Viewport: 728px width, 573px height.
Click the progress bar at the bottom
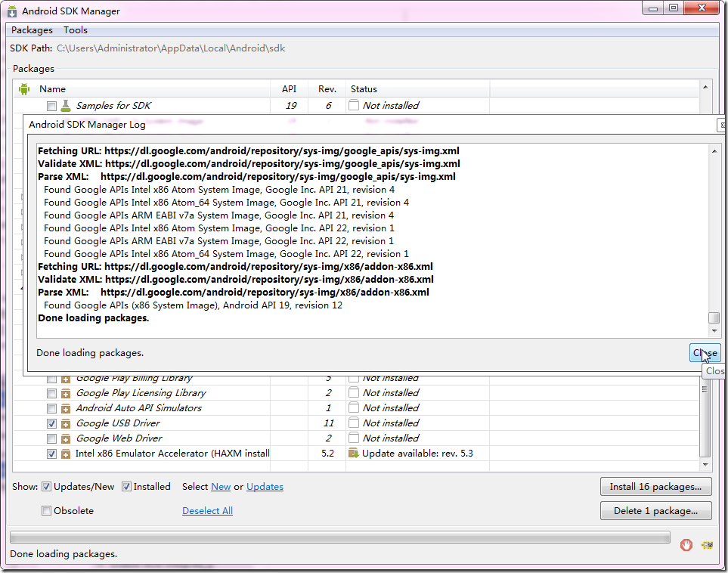(340, 537)
